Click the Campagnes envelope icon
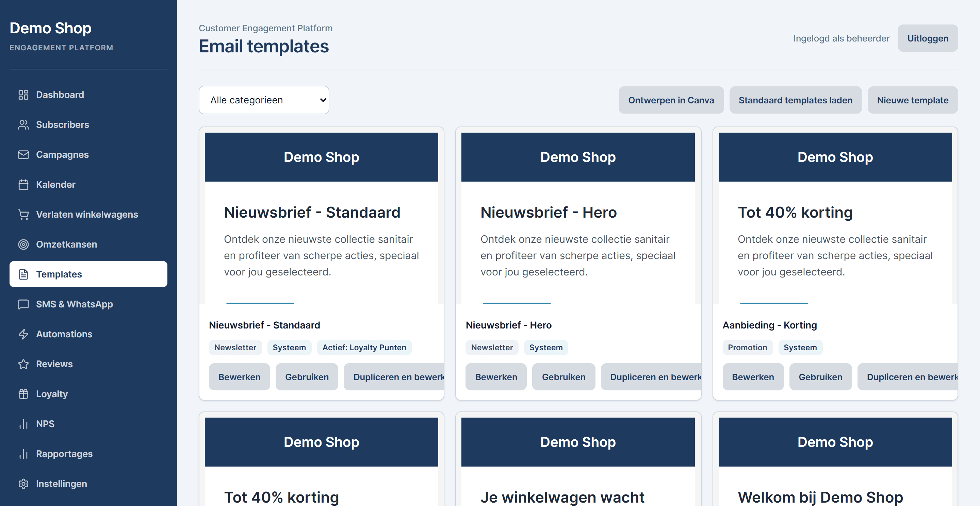The image size is (980, 506). pyautogui.click(x=23, y=155)
